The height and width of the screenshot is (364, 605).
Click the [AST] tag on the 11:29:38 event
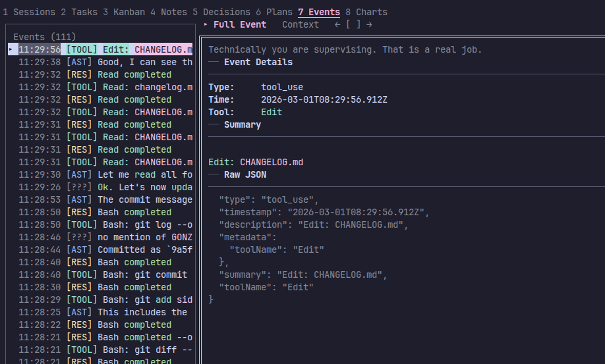79,62
